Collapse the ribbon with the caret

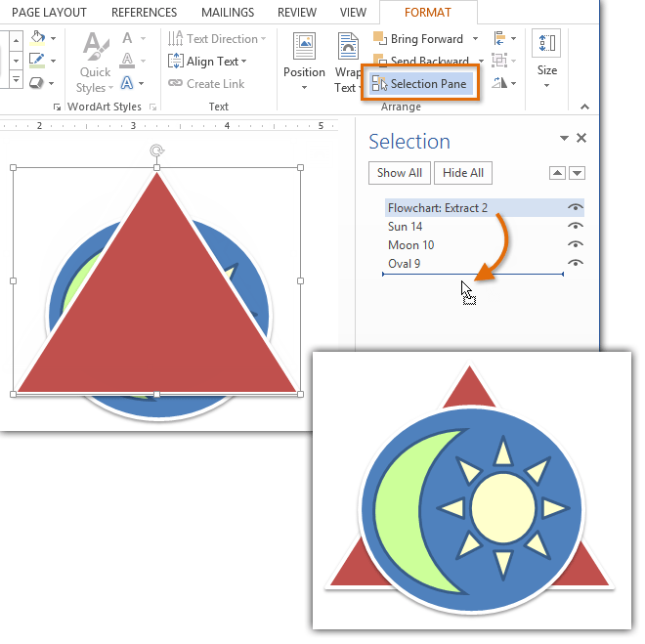(584, 107)
